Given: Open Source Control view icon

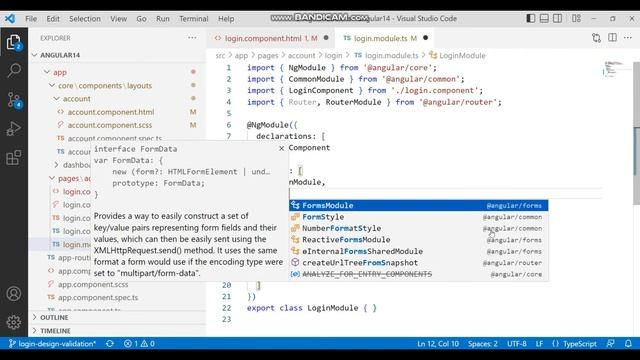Looking at the screenshot, I should click(x=13, y=100).
